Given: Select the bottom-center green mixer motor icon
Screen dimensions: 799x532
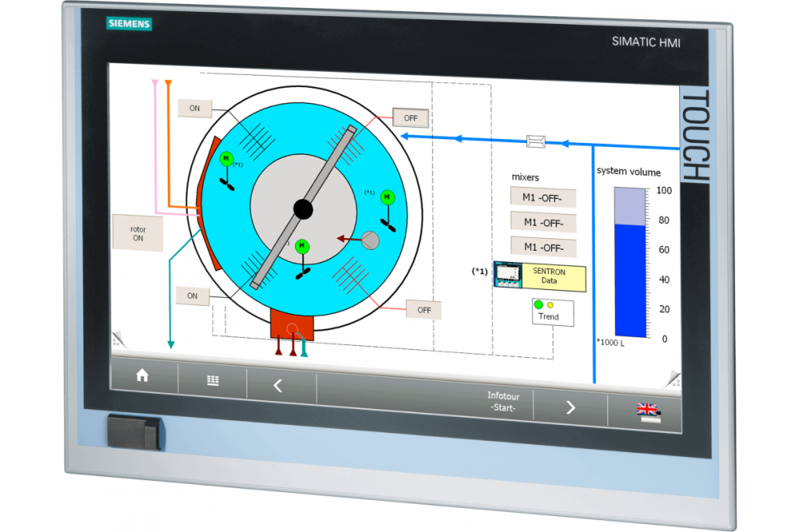Looking at the screenshot, I should 302,246.
